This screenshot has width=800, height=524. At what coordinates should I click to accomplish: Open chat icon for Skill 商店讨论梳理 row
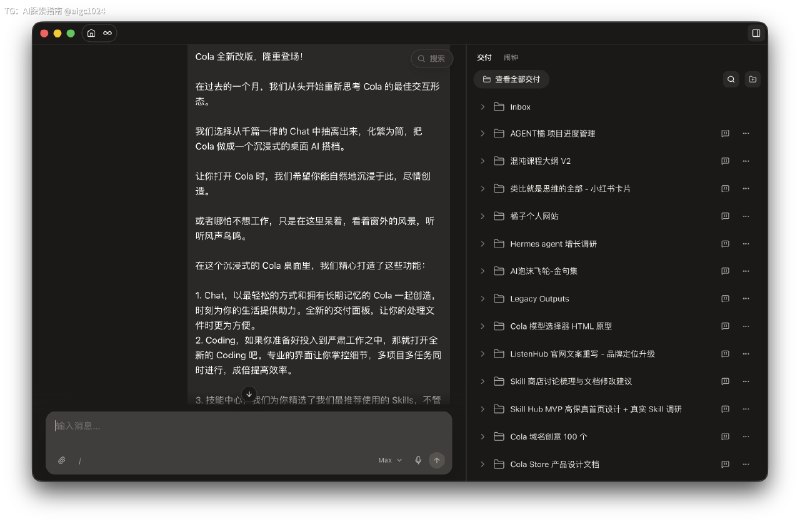725,382
